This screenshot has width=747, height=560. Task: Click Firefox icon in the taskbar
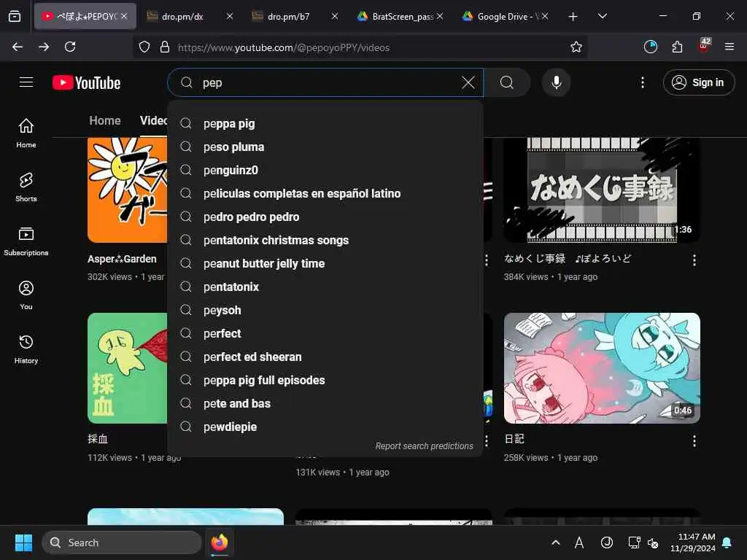(220, 542)
